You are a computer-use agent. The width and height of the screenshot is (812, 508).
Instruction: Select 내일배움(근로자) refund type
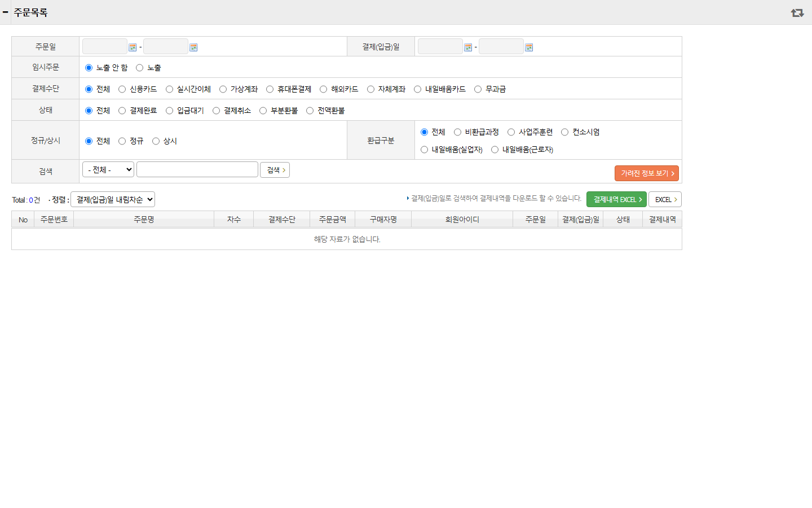coord(495,150)
